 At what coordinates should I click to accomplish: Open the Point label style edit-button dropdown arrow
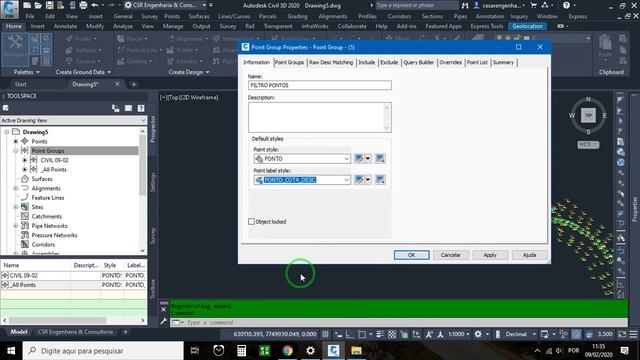pyautogui.click(x=368, y=180)
